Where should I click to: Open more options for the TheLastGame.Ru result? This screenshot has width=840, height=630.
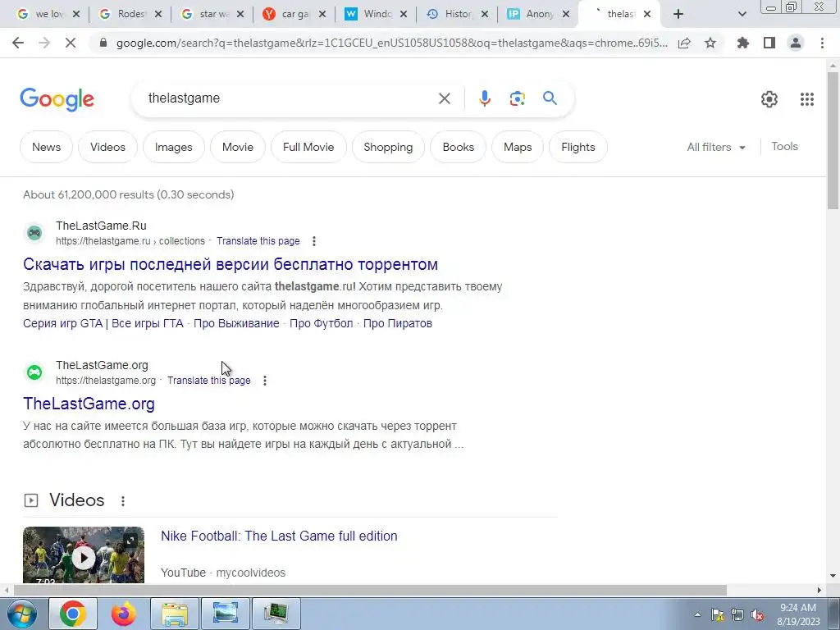[x=314, y=241]
